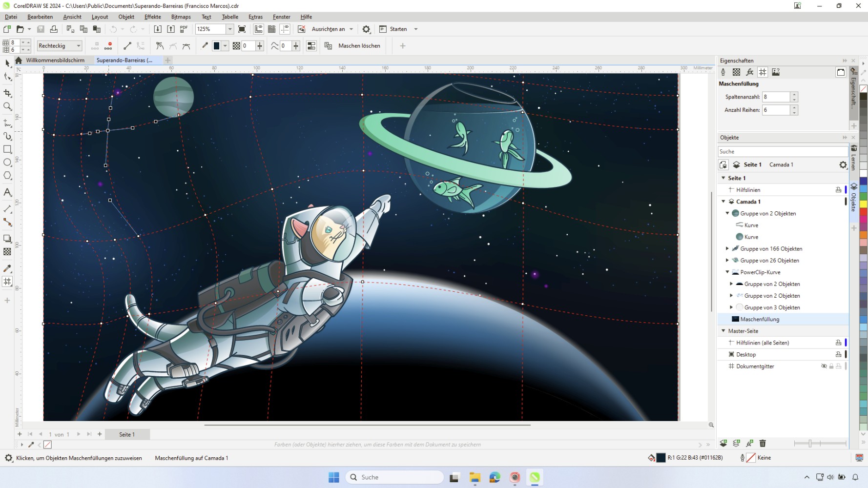Toggle the lock on the Dokumentgitter layer

(x=831, y=366)
